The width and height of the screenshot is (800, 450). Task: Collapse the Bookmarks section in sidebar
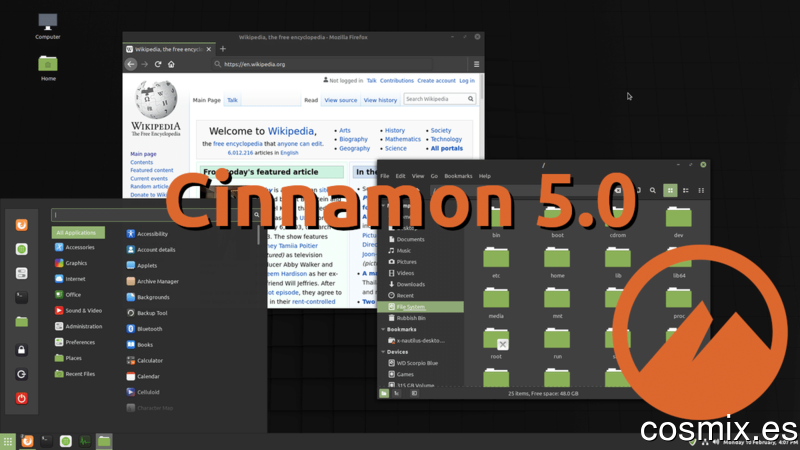383,330
